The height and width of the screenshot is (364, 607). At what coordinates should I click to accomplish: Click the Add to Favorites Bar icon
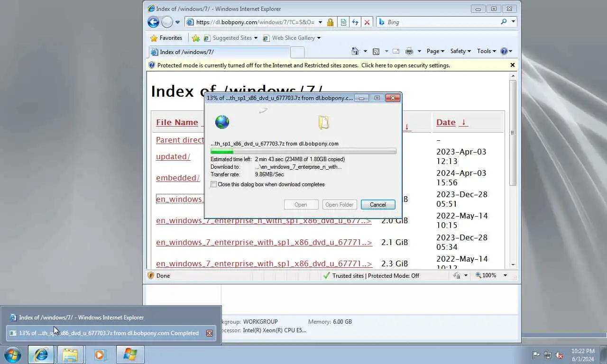[x=196, y=38]
